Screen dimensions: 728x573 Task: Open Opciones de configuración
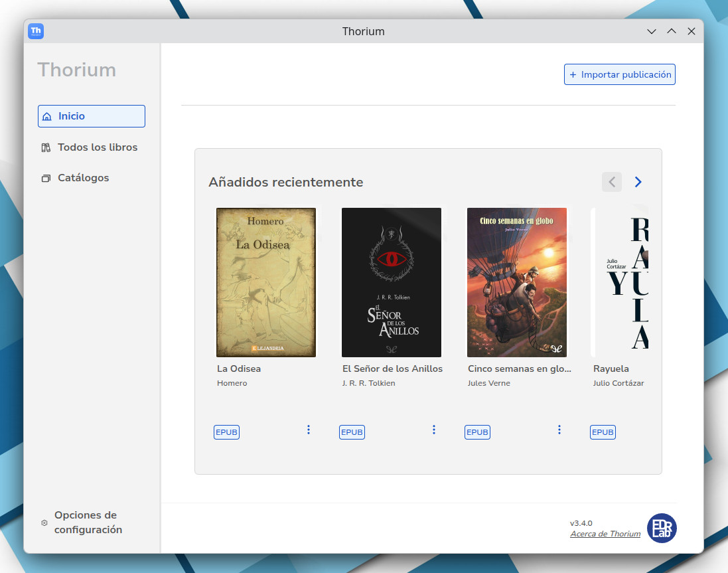pyautogui.click(x=82, y=523)
